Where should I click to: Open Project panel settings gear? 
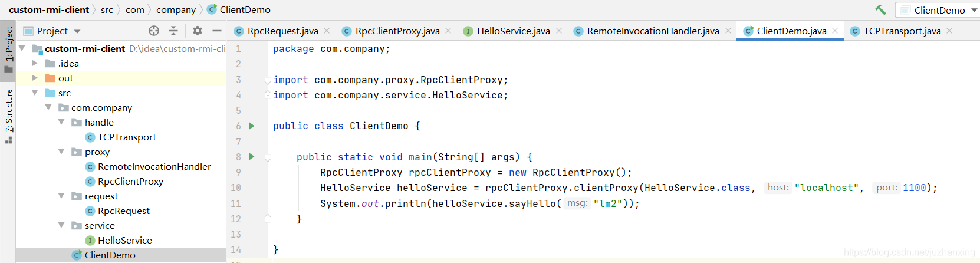click(x=198, y=31)
